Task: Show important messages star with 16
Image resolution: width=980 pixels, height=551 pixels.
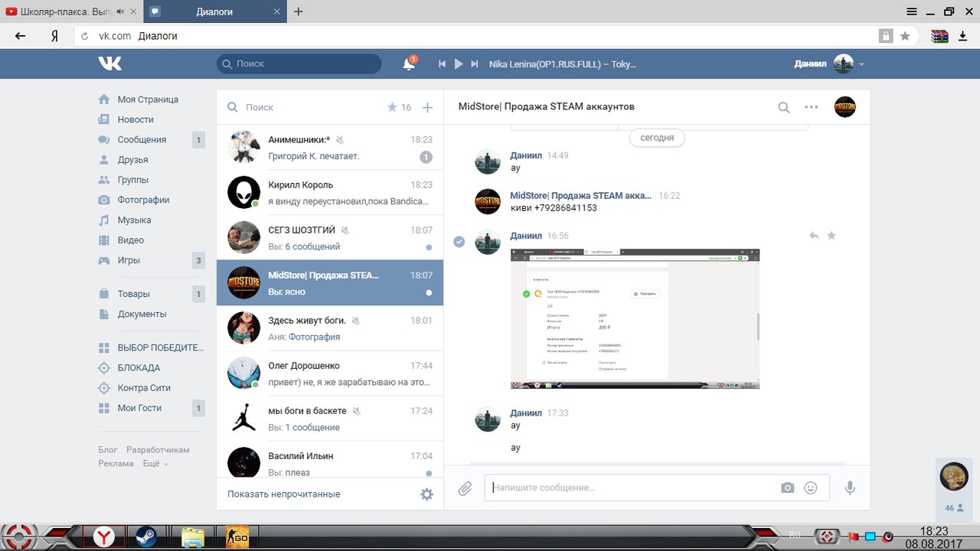Action: click(400, 108)
